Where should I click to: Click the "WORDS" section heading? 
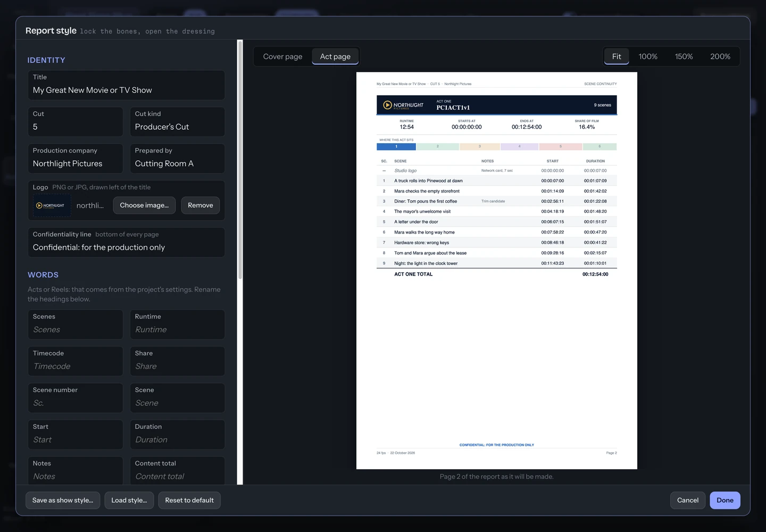43,275
